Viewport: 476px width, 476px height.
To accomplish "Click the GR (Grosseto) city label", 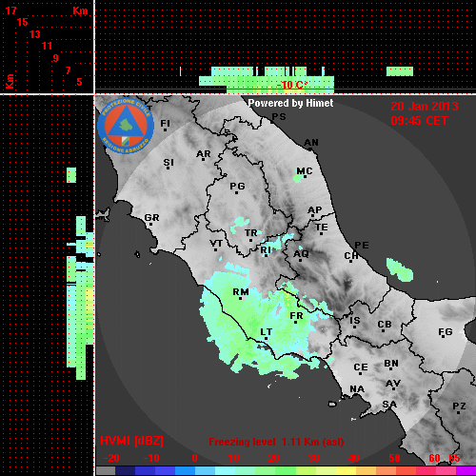I will click(x=151, y=218).
